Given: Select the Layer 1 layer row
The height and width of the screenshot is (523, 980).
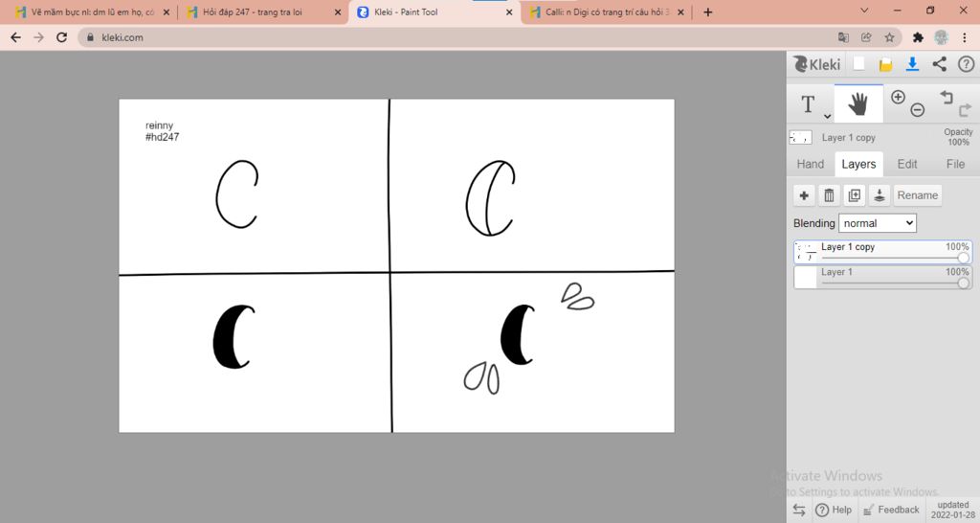Looking at the screenshot, I should point(882,277).
